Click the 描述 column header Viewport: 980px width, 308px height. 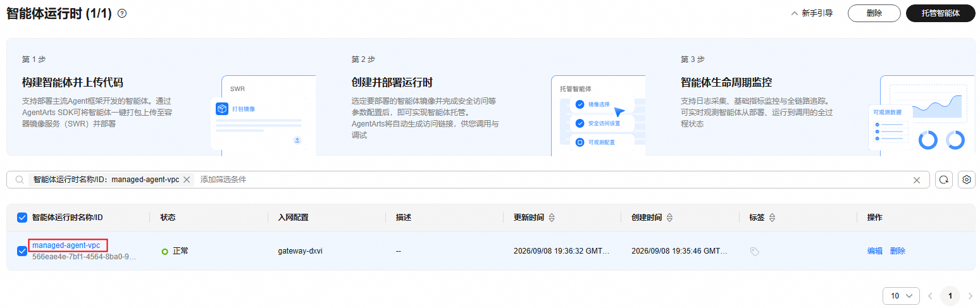tap(404, 218)
